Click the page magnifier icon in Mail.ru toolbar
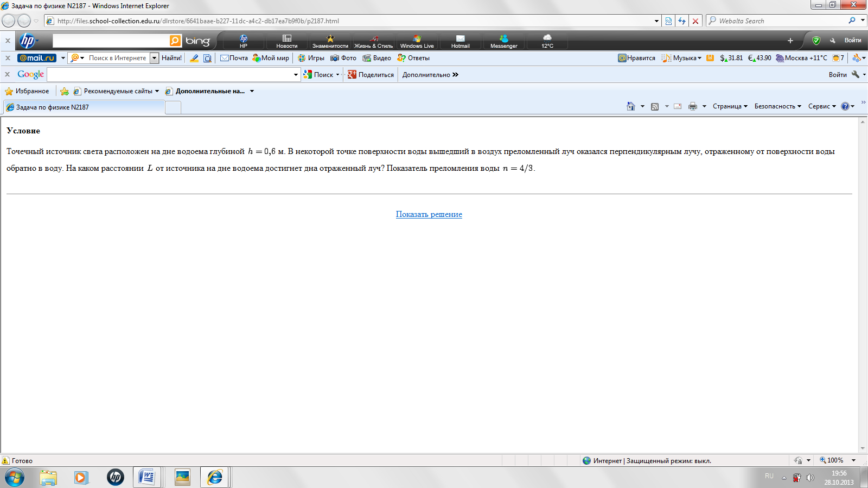This screenshot has width=868, height=488. pos(207,58)
